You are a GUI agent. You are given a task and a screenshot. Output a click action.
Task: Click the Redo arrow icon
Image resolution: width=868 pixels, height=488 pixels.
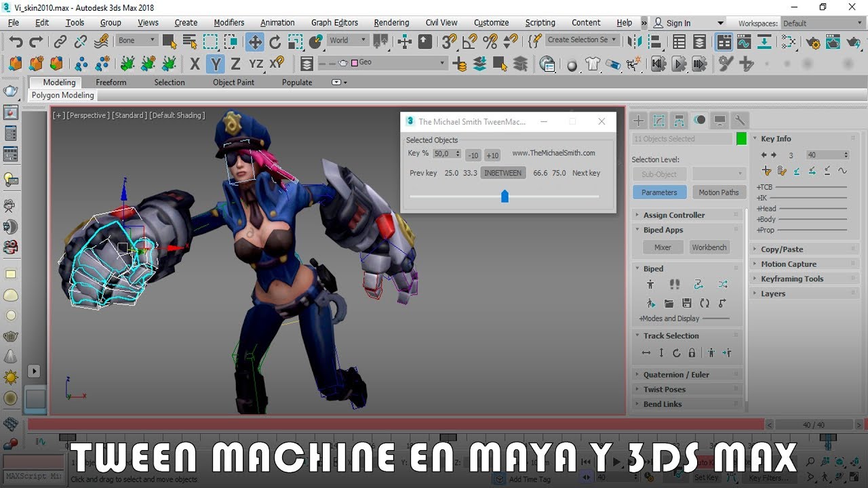(x=36, y=41)
